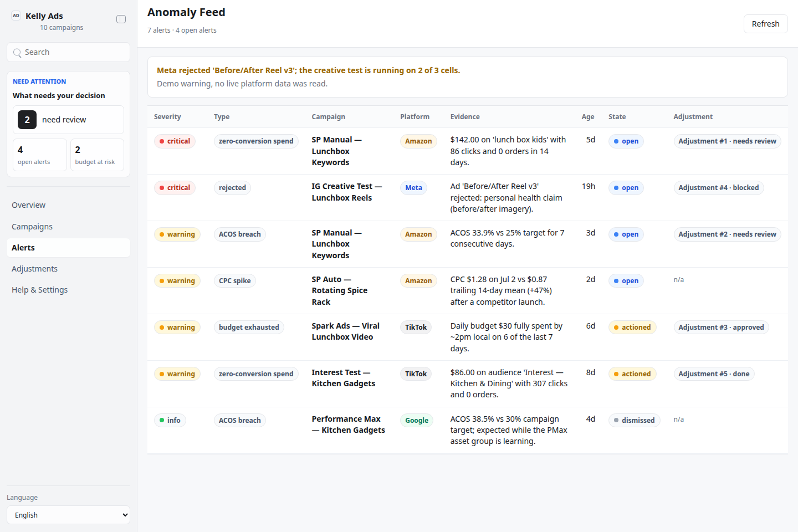798x532 pixels.
Task: Open campaign 'Interest Test — Kitchen Gadgets'
Action: 344,378
